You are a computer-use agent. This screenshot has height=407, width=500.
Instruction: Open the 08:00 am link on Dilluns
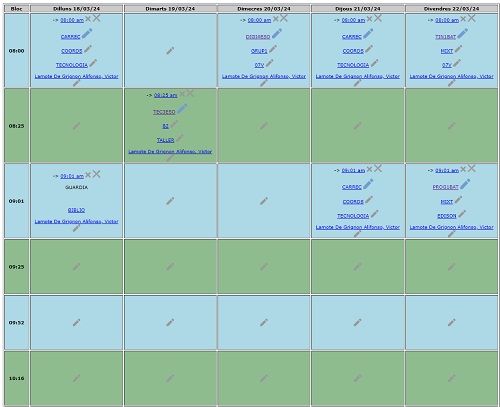tap(72, 20)
